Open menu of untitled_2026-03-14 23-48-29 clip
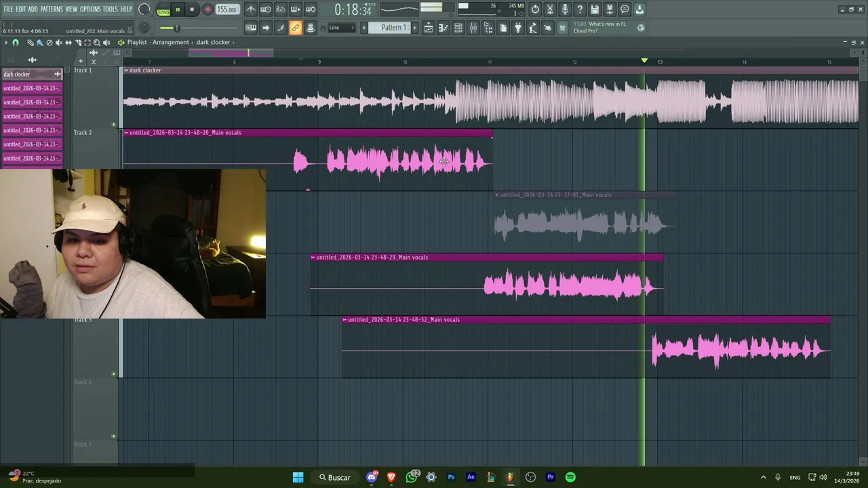Image resolution: width=868 pixels, height=488 pixels. click(x=313, y=258)
